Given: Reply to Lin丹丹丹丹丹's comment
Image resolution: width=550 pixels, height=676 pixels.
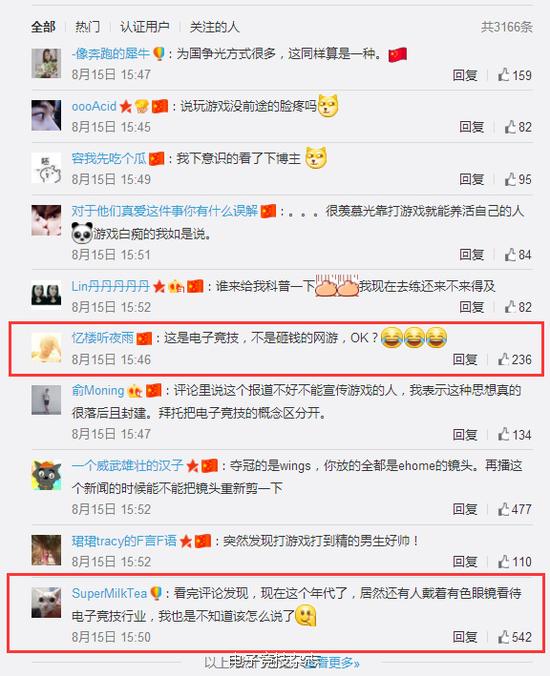Looking at the screenshot, I should (x=472, y=307).
